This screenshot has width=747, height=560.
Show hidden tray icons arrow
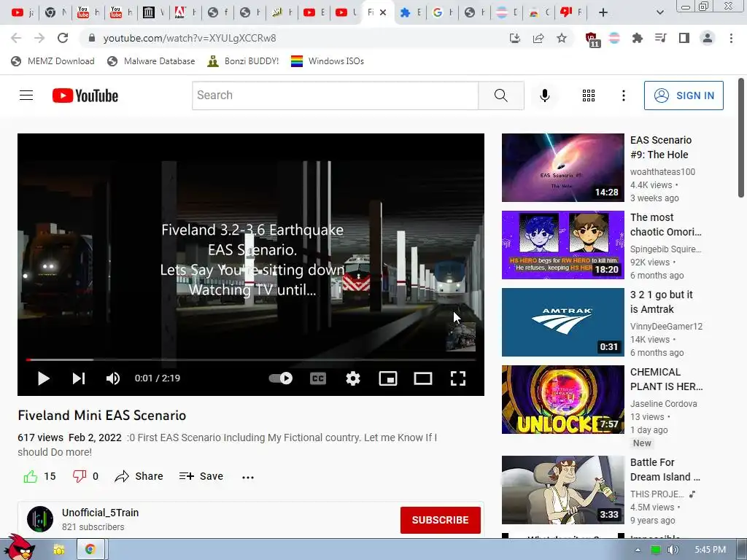[638, 550]
